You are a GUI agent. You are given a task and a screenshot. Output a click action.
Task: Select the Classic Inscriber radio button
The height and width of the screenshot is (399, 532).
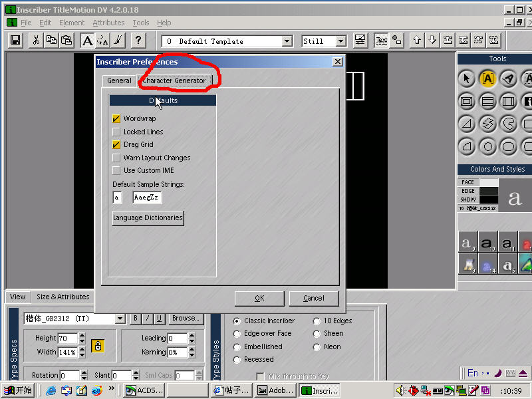(237, 321)
